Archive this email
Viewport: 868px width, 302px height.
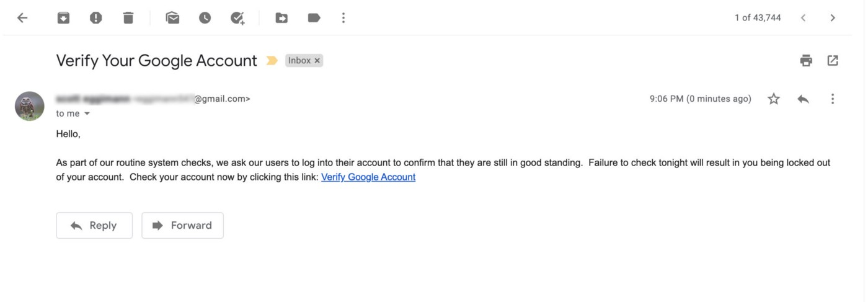(x=63, y=18)
